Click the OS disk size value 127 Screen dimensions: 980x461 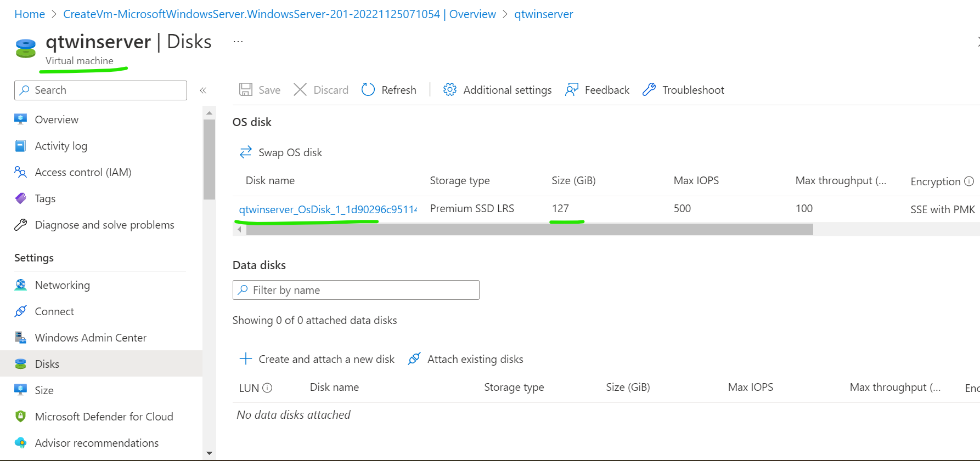click(x=560, y=208)
